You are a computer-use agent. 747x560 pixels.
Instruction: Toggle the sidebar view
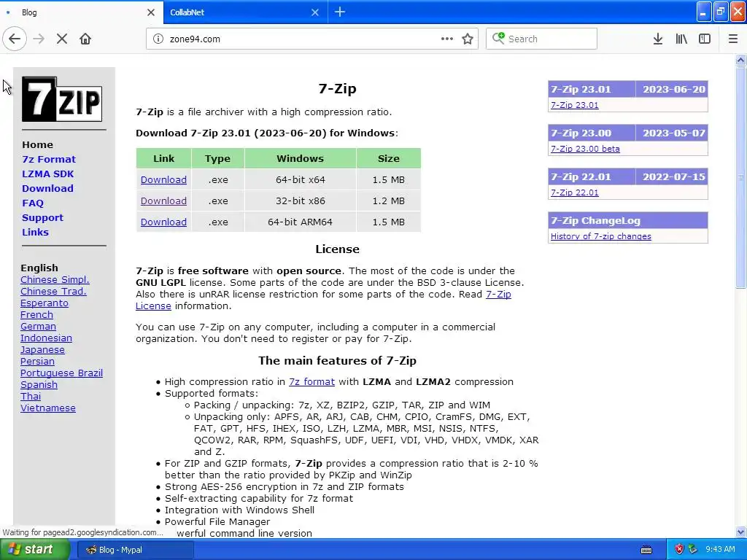pyautogui.click(x=705, y=39)
